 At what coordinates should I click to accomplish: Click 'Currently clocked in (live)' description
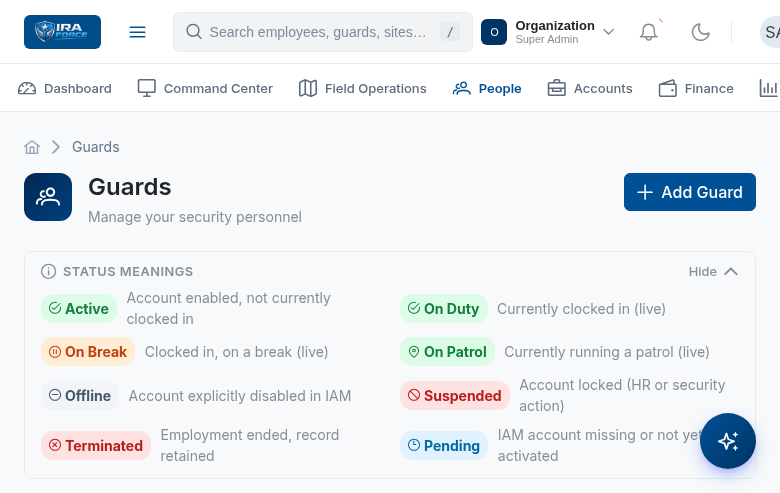581,309
